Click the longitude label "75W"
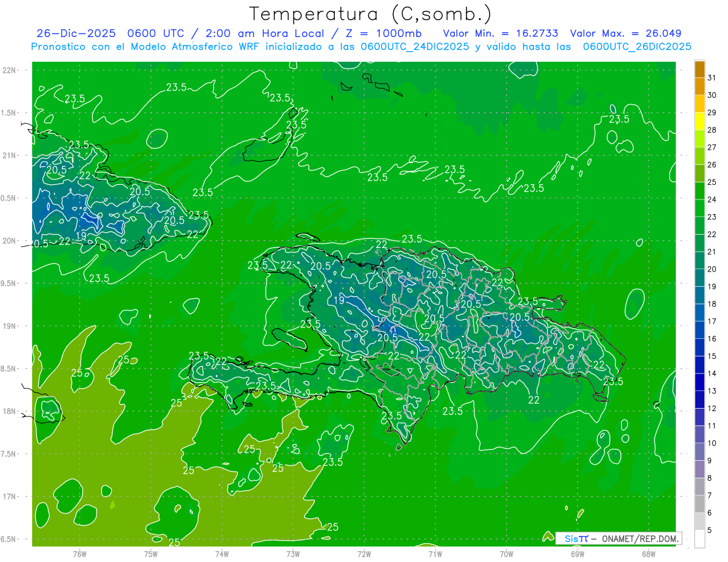 pos(150,554)
